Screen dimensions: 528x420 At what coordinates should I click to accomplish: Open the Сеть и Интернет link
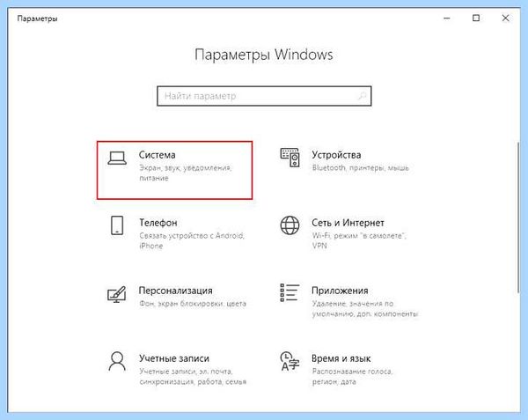[x=348, y=223]
